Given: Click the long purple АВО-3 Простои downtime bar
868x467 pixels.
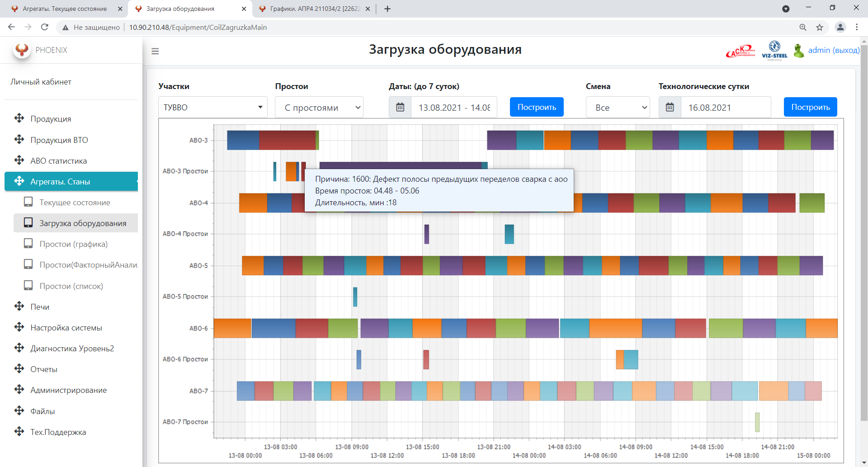Looking at the screenshot, I should [x=400, y=165].
